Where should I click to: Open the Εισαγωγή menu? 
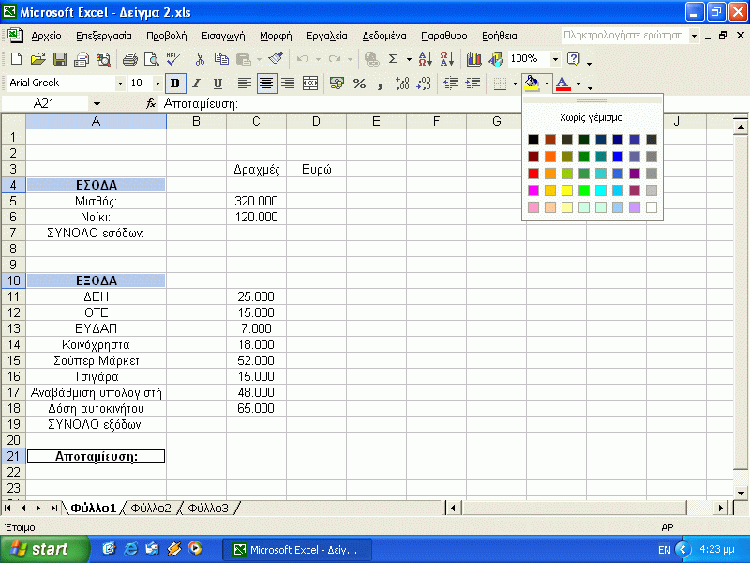223,36
